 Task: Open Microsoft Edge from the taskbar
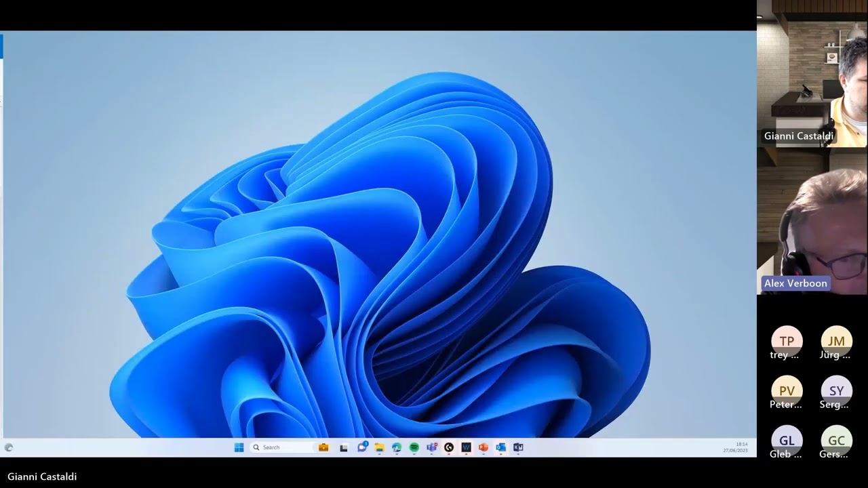(x=397, y=447)
